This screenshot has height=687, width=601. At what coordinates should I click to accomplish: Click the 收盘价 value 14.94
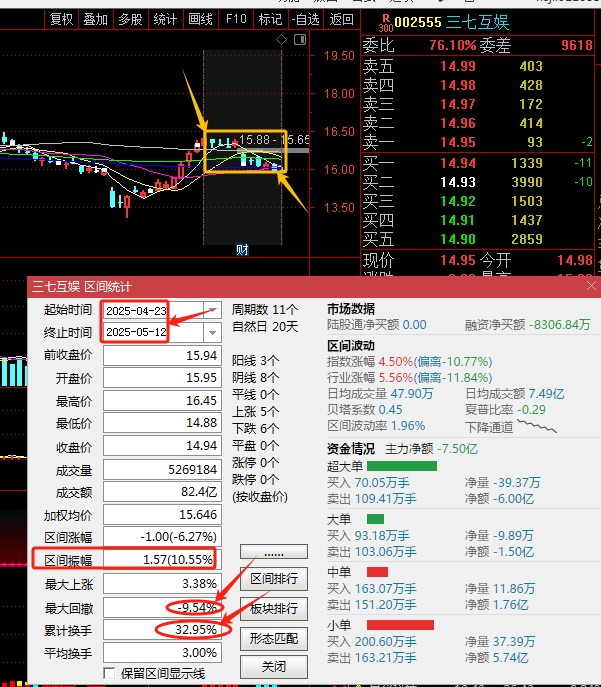pos(163,446)
